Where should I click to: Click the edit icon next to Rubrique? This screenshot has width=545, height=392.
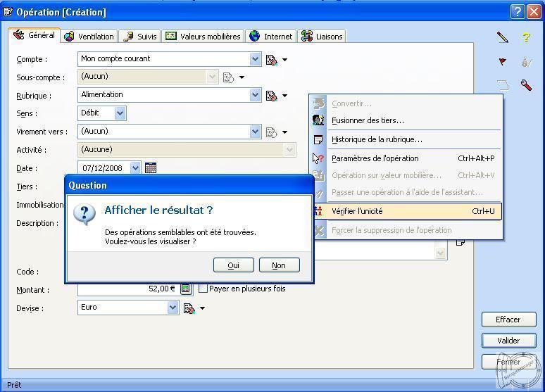pyautogui.click(x=272, y=96)
